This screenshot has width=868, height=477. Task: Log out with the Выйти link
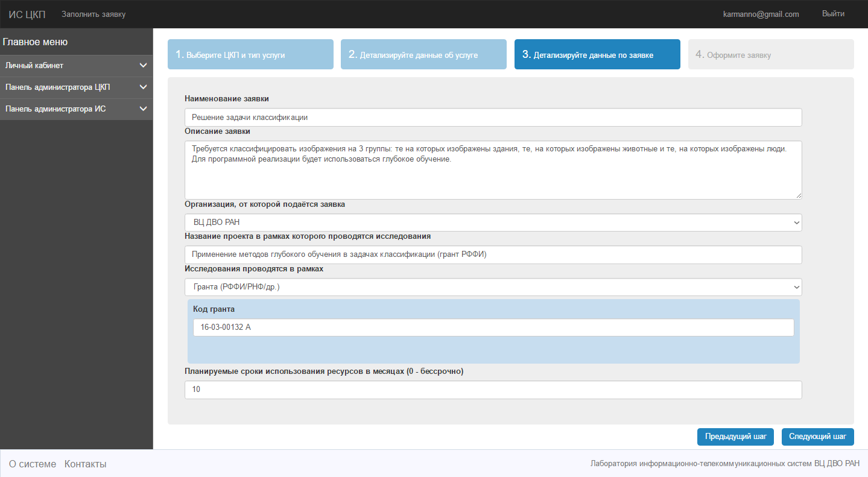tap(833, 13)
